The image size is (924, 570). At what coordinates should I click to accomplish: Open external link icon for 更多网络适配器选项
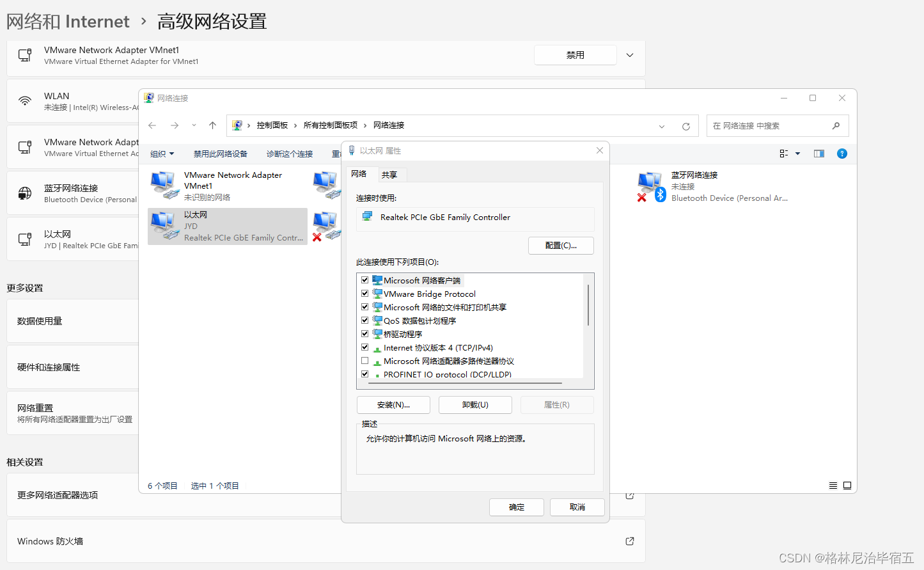click(x=630, y=496)
